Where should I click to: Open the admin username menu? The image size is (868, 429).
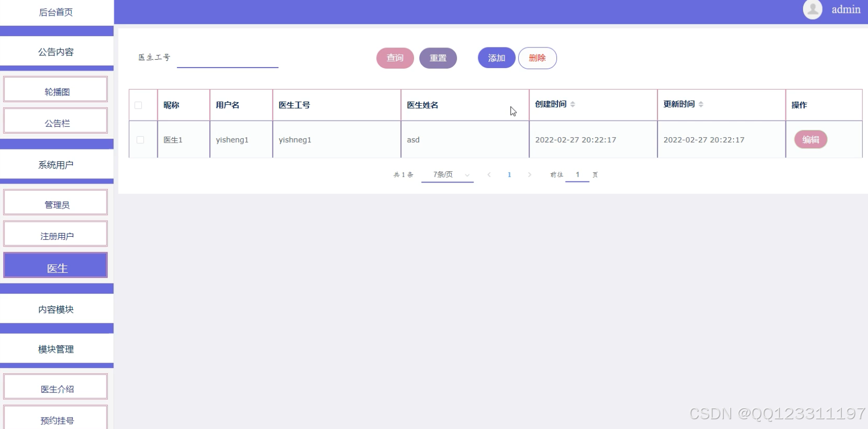[846, 9]
